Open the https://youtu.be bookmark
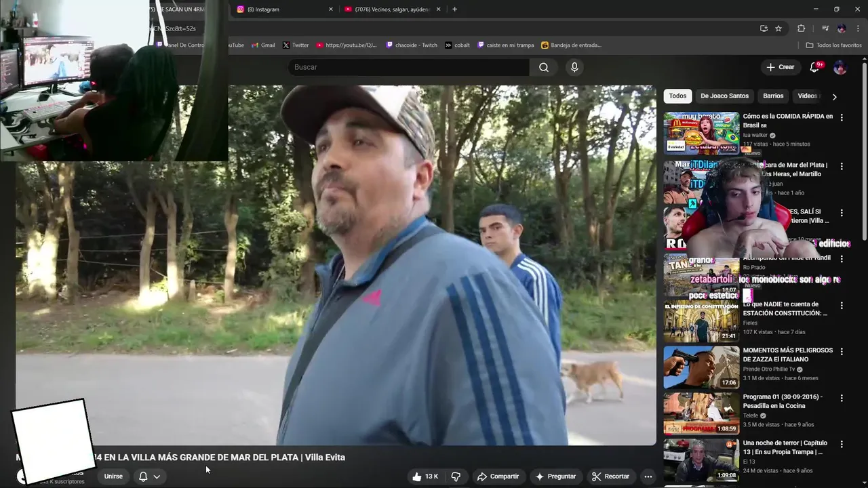 point(347,45)
